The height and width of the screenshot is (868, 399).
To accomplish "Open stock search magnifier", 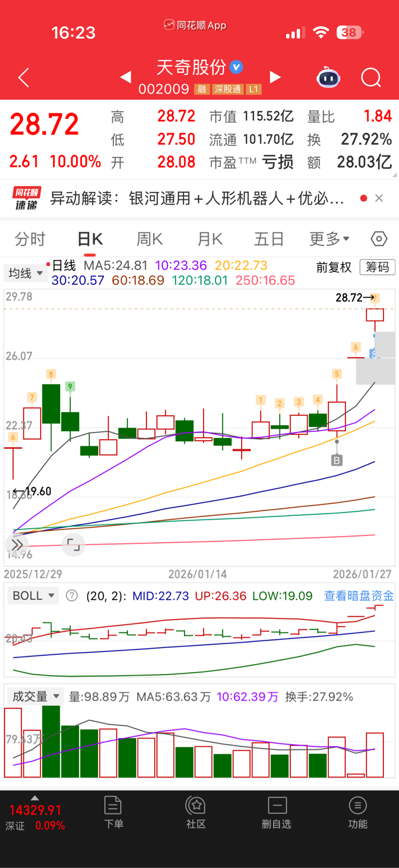I will (371, 78).
